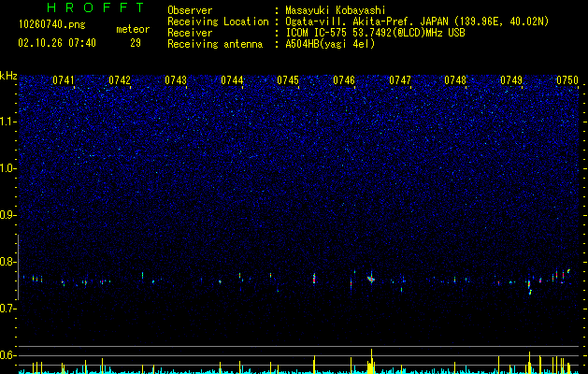Viewport: 588px width, 374px height.
Task: Click the 0741 time marker
Action: pyautogui.click(x=64, y=80)
